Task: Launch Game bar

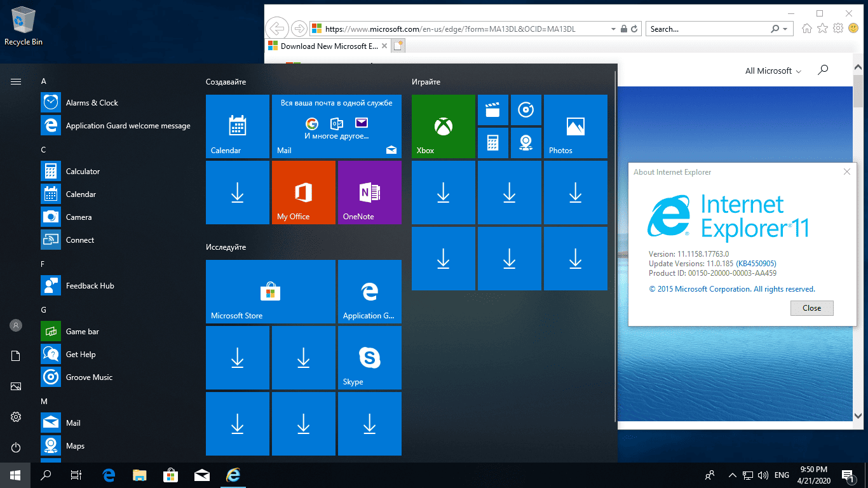Action: (x=116, y=332)
